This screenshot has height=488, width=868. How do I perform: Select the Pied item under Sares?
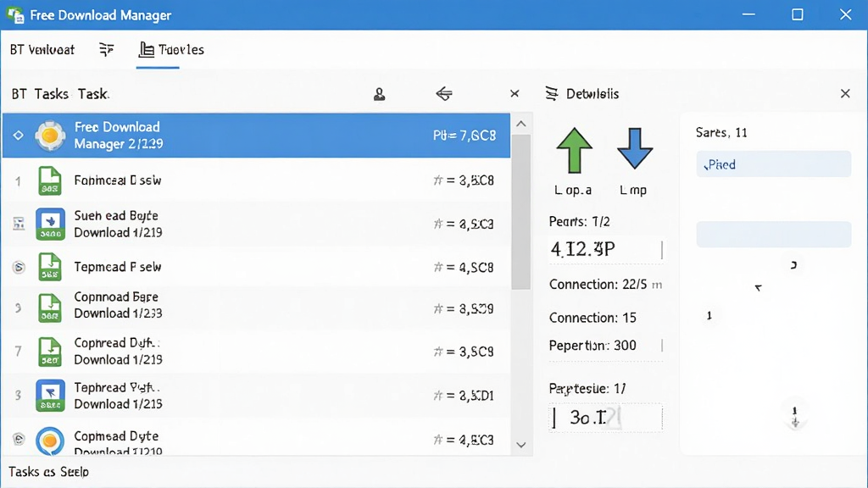pyautogui.click(x=773, y=164)
